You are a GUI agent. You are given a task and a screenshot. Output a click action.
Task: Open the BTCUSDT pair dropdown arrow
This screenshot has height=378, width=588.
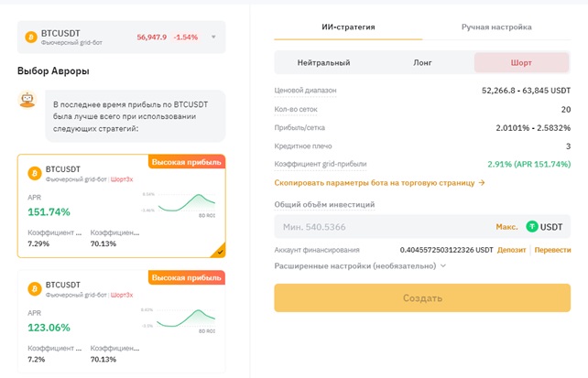click(x=213, y=38)
